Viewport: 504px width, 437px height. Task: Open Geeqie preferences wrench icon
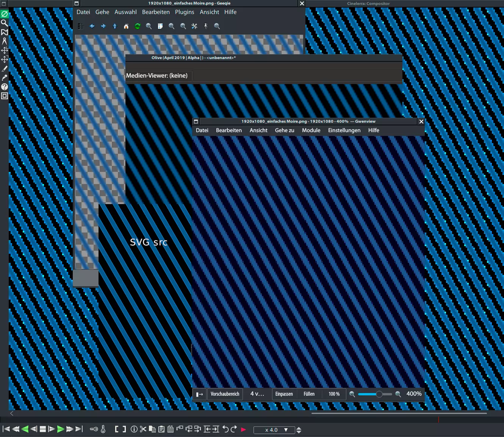point(194,26)
